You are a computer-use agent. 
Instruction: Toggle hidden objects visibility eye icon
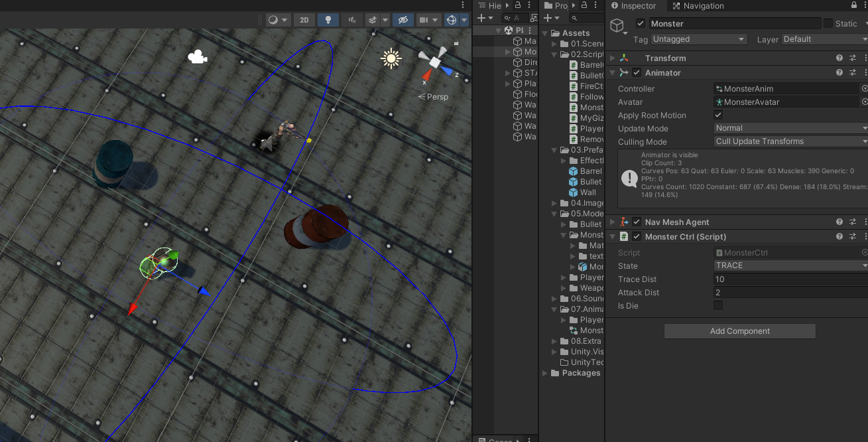pos(403,20)
